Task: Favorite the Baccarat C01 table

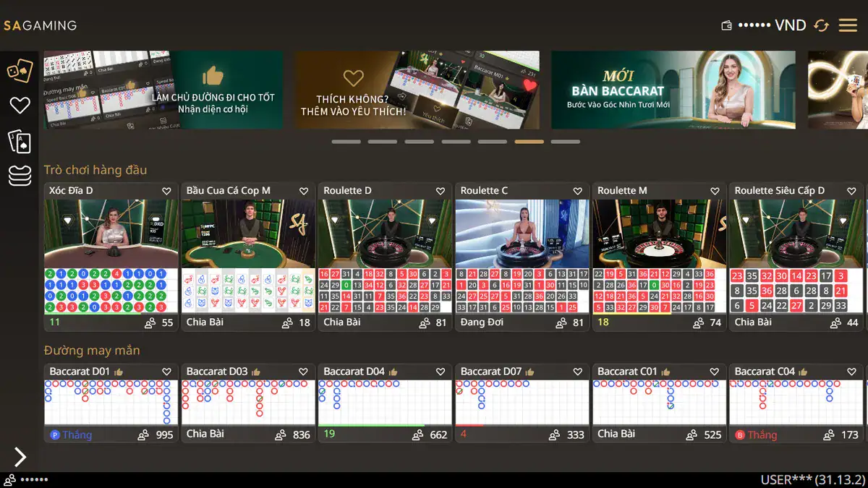Action: click(715, 372)
